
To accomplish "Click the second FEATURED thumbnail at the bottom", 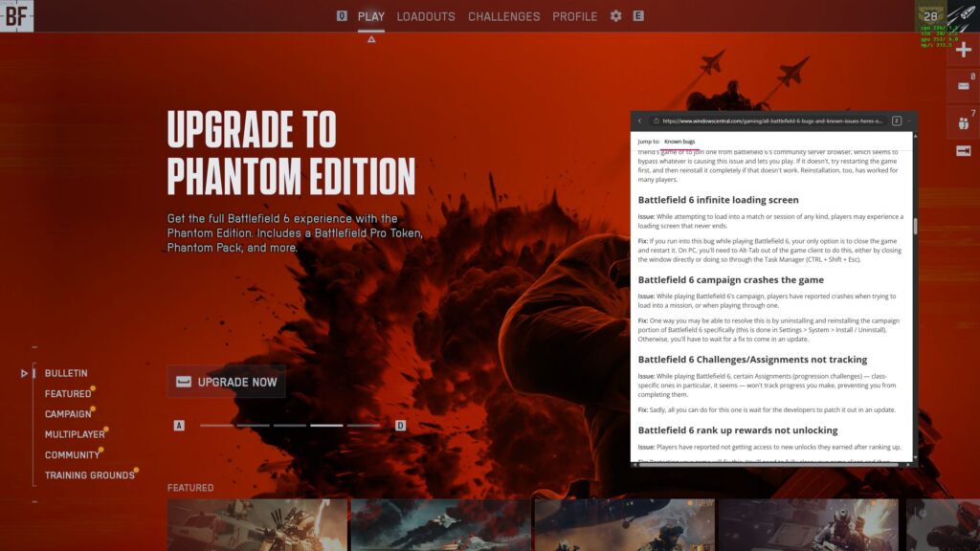I will [x=440, y=524].
